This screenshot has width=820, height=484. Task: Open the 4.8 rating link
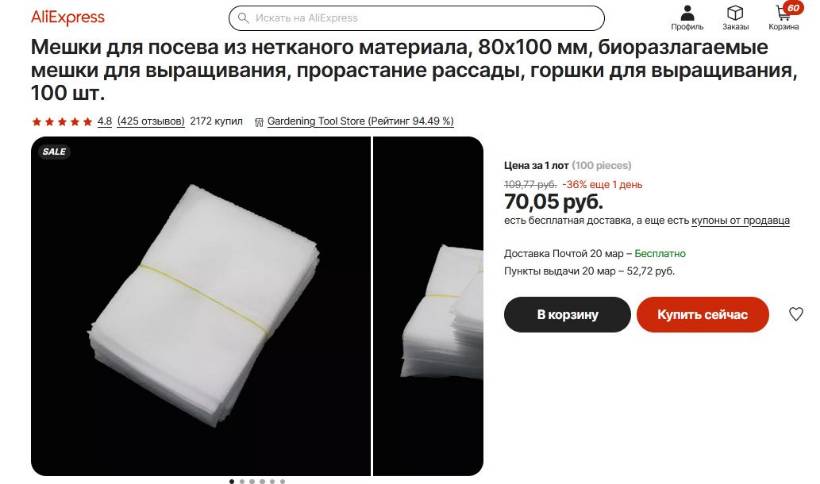pos(105,121)
